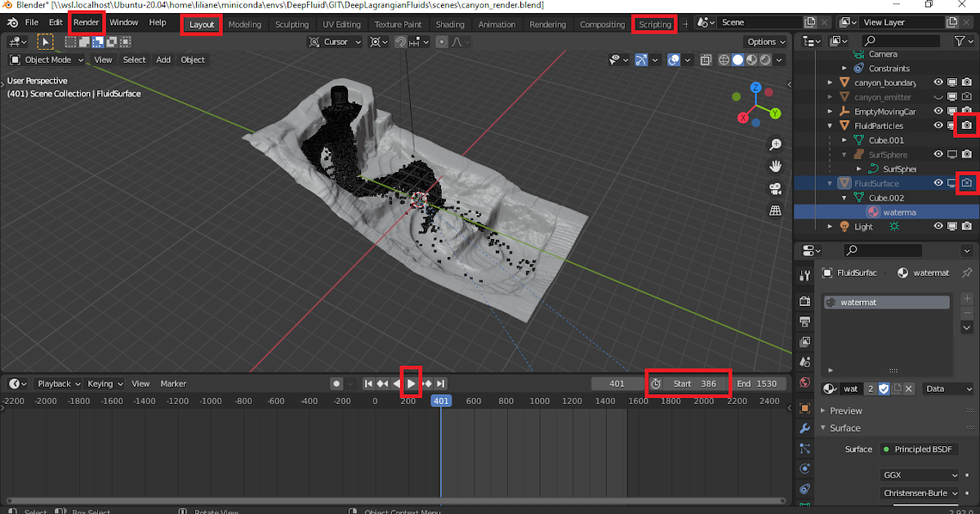Disable FluidParticles in renders via camera toggle

(x=966, y=125)
